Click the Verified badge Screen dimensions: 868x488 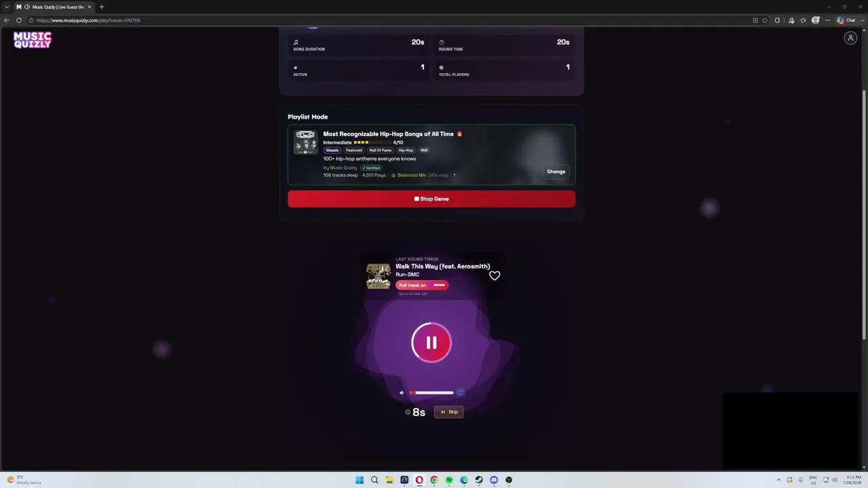(x=371, y=167)
